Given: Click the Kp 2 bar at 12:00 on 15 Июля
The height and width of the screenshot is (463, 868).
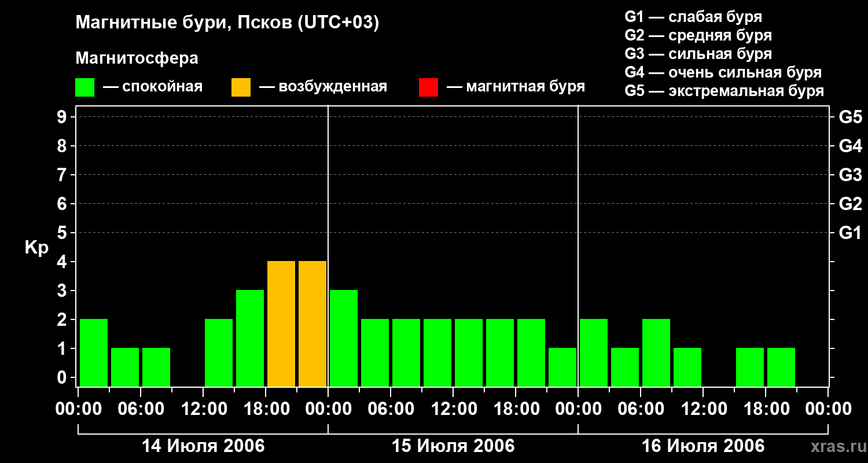Looking at the screenshot, I should pyautogui.click(x=469, y=352).
